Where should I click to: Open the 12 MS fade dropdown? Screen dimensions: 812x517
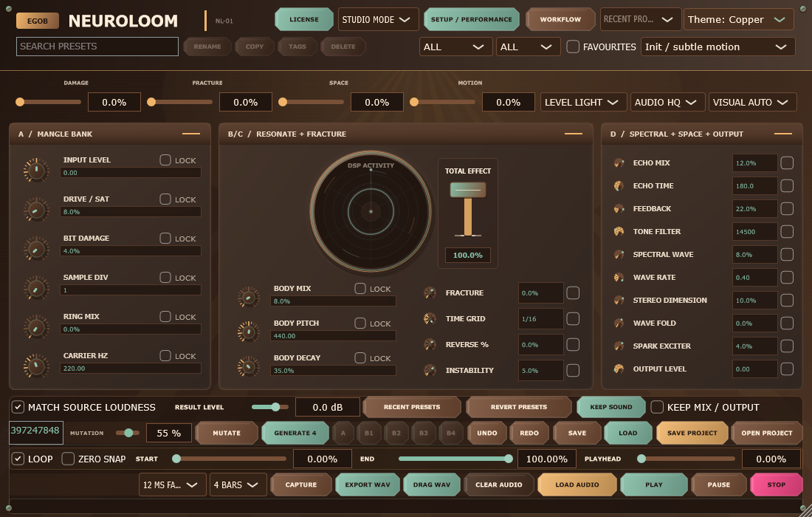(x=173, y=485)
